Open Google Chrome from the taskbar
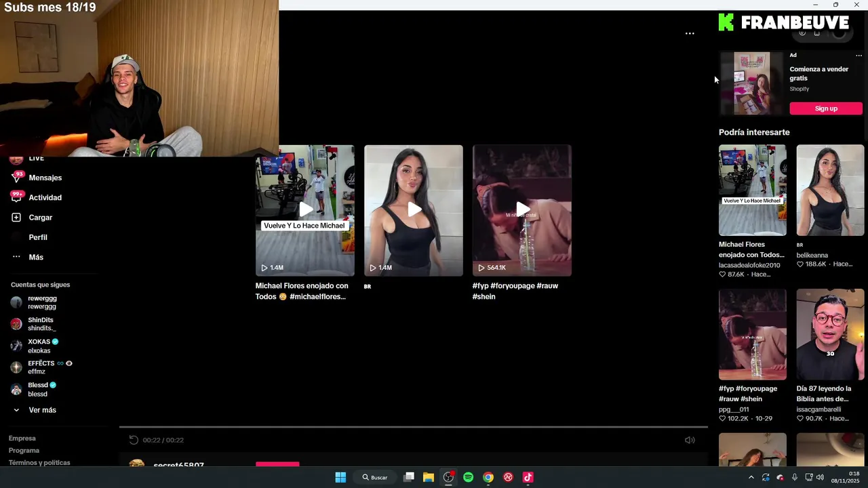This screenshot has height=488, width=868. click(x=488, y=477)
